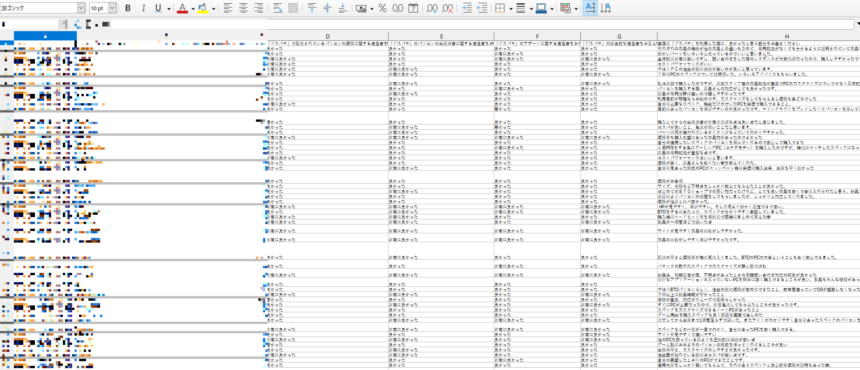
Task: Toggle italic formatting
Action: tap(143, 8)
